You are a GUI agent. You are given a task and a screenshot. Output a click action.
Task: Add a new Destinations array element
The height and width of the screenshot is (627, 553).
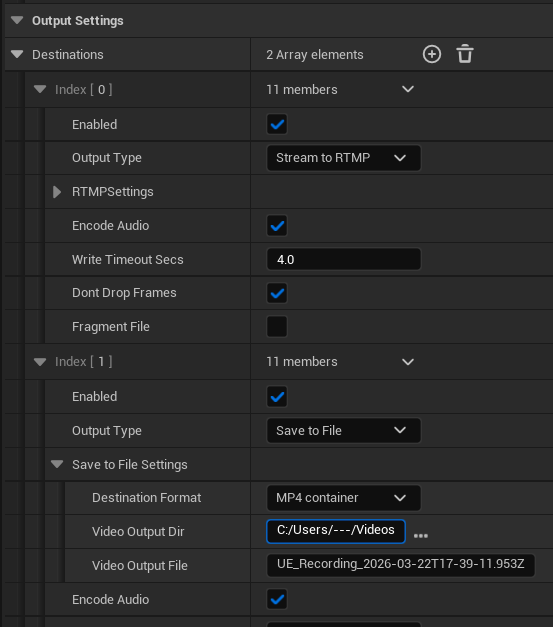pyautogui.click(x=432, y=54)
